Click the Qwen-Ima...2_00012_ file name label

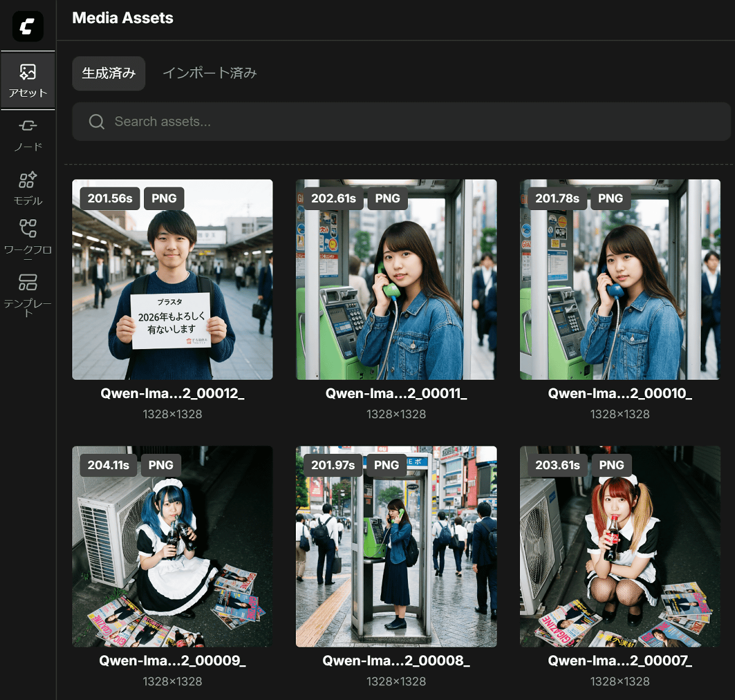[x=172, y=394]
